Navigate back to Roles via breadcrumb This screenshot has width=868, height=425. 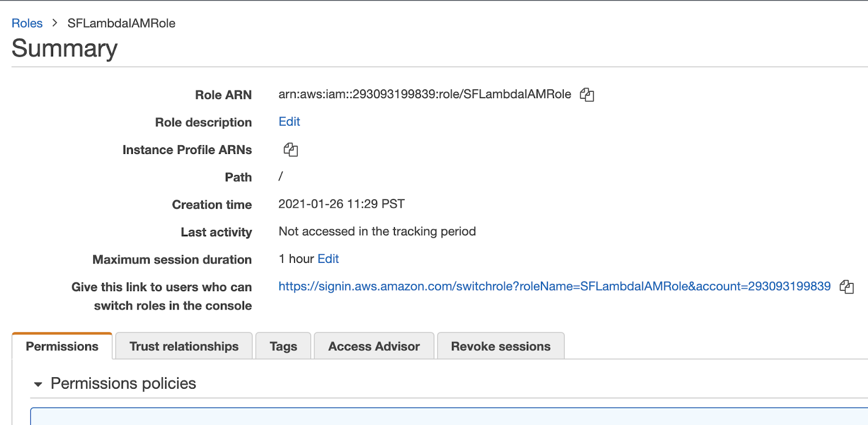tap(27, 23)
